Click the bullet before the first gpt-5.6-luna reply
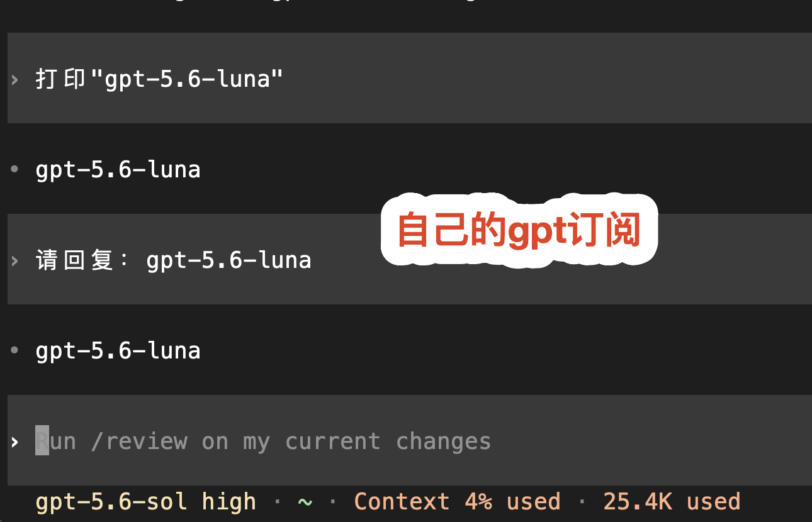This screenshot has width=812, height=522. pos(14,170)
